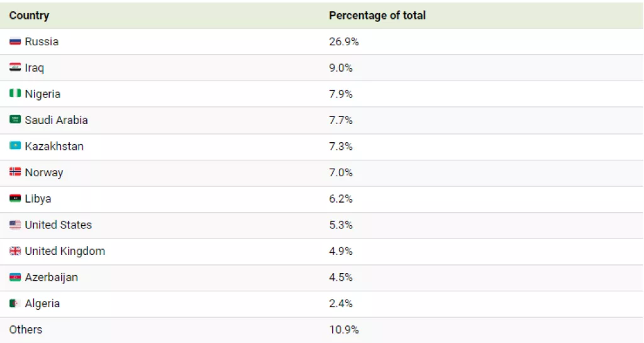Click Russia's 26.9% value
The image size is (644, 343).
(x=343, y=42)
